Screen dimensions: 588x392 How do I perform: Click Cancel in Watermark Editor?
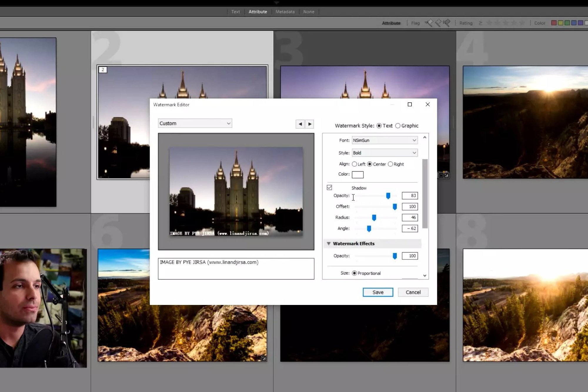[413, 292]
